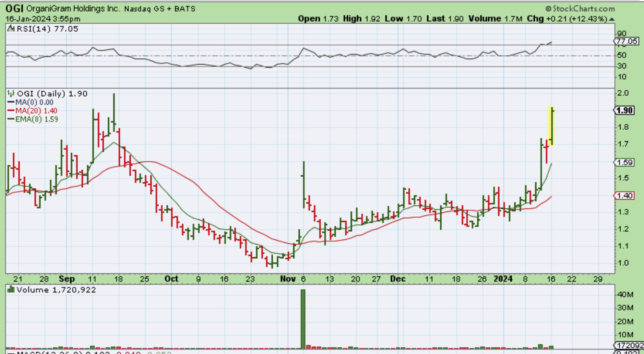Click the MA(20) 1.40 legend text

pos(36,111)
